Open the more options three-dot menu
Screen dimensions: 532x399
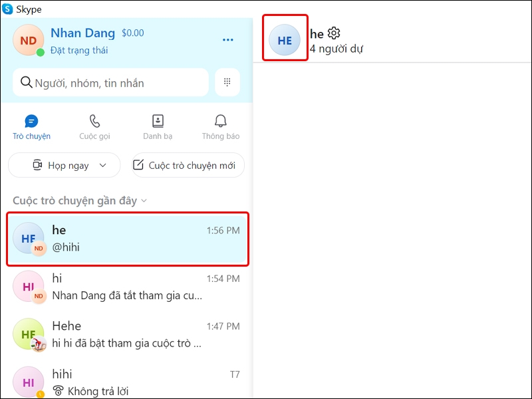click(228, 40)
